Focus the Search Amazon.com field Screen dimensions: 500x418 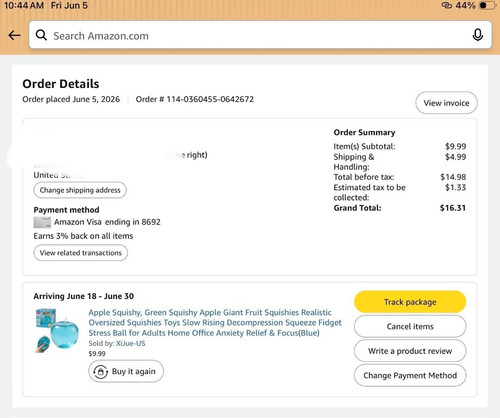click(260, 35)
